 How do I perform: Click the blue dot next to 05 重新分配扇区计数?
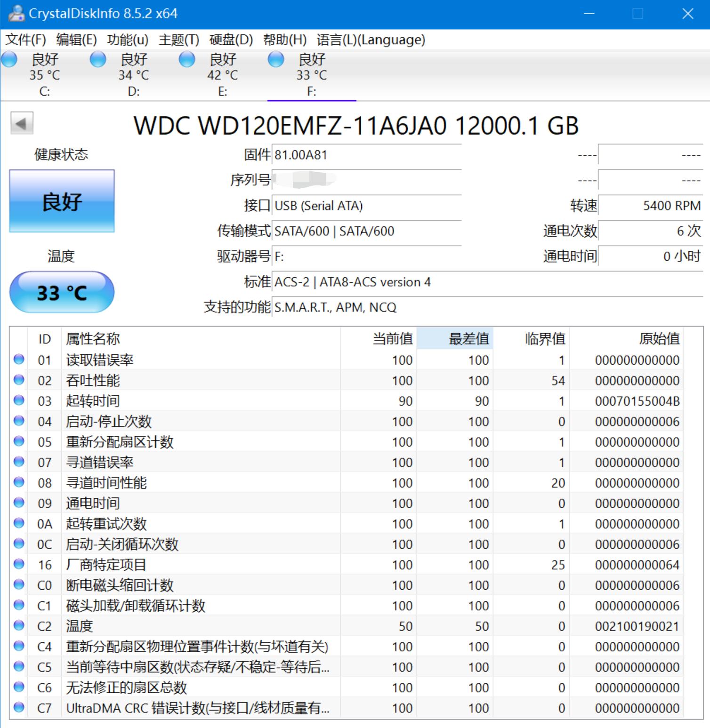point(18,441)
